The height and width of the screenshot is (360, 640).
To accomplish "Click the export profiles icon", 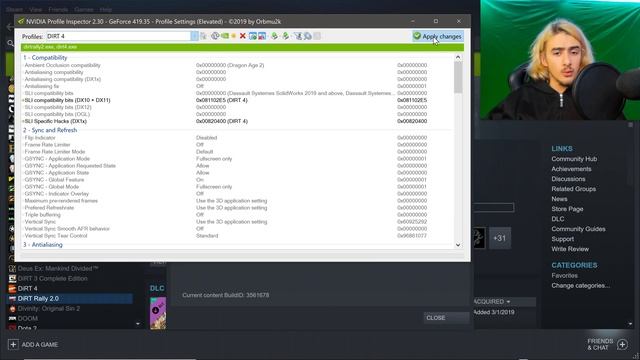I will 274,36.
